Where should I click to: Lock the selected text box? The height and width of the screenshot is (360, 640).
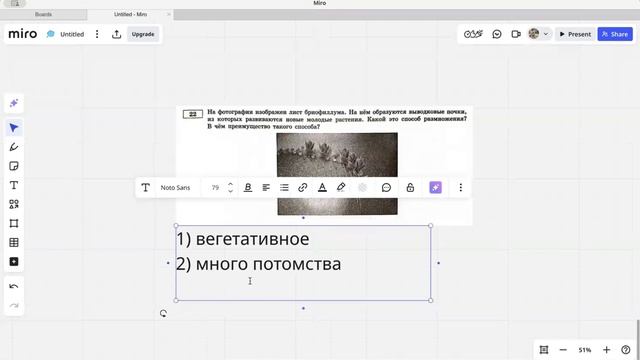(x=410, y=187)
